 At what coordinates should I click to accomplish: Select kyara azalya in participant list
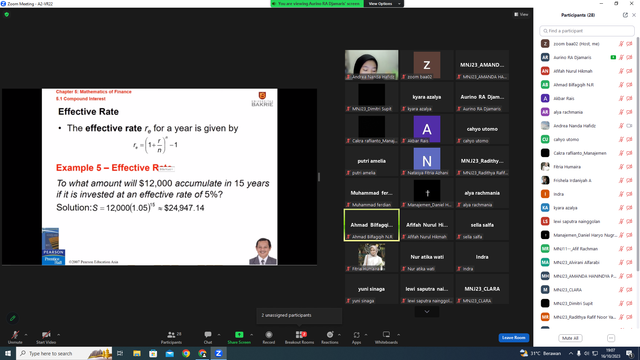[x=587, y=208]
